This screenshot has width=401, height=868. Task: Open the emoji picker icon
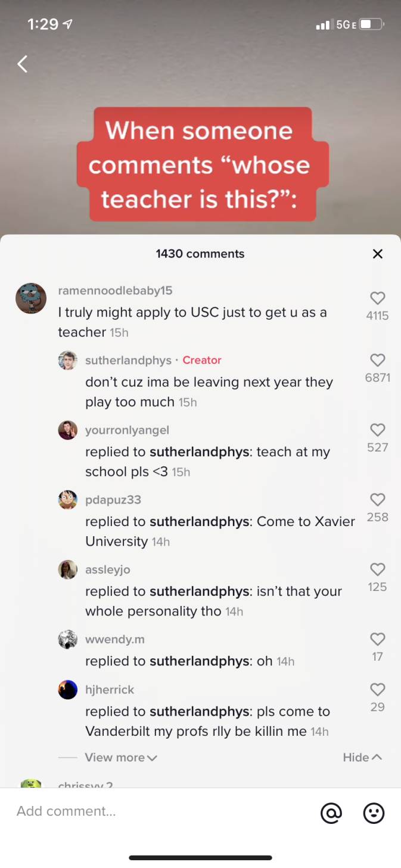tap(374, 813)
